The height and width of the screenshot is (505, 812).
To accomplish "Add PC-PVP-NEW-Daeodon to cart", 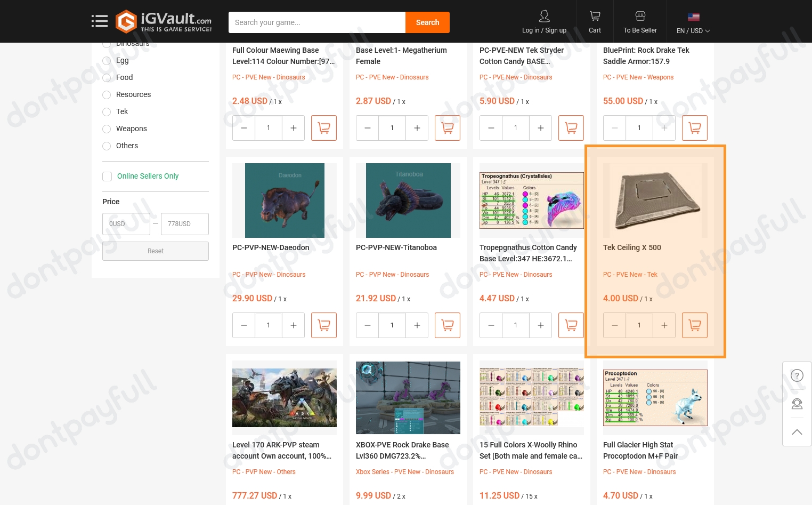I will click(x=323, y=325).
